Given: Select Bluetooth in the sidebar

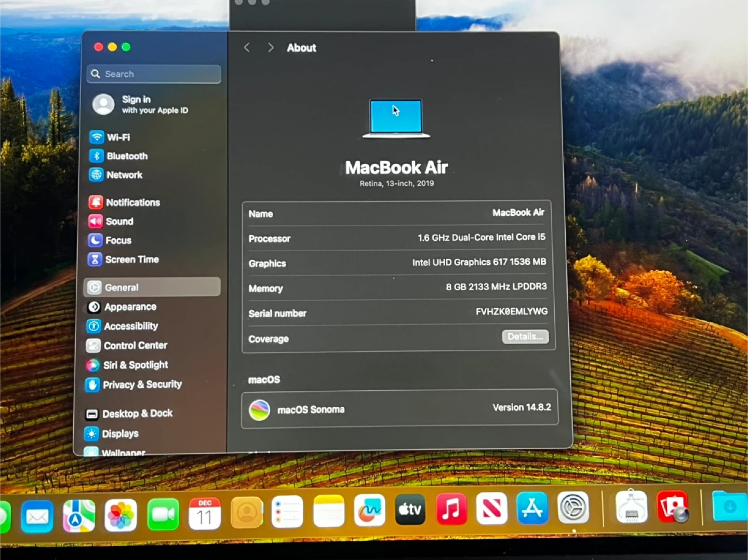Looking at the screenshot, I should pos(126,156).
